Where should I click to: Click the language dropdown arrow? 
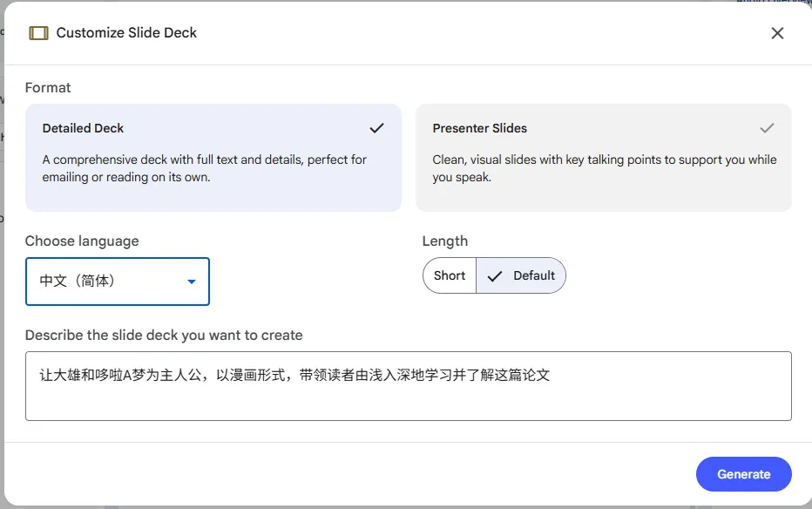[192, 282]
